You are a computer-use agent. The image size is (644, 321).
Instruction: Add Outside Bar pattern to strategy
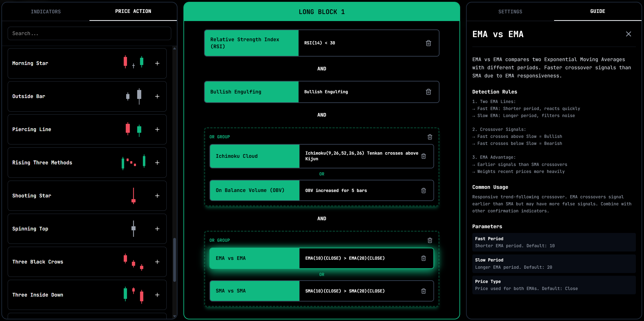158,96
